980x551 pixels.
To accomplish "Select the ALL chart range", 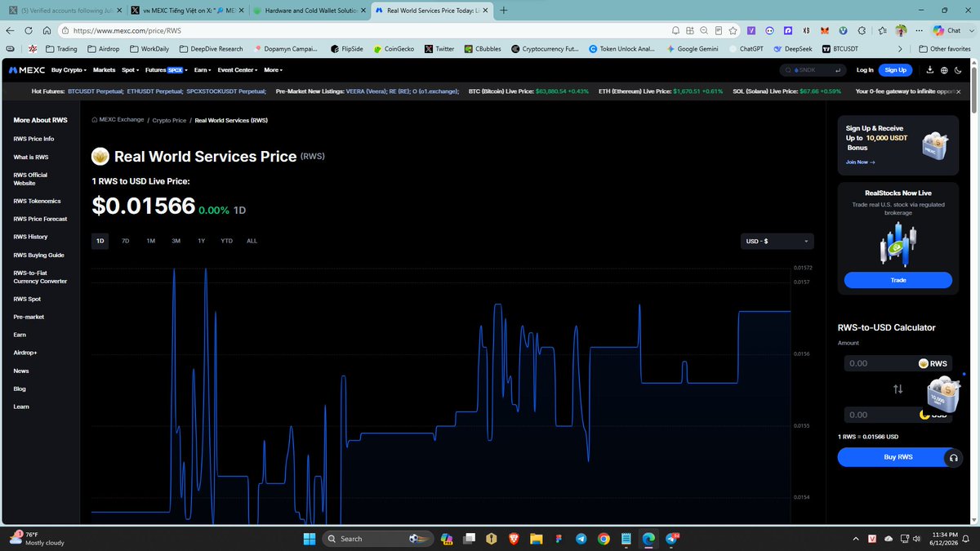I will (x=252, y=241).
